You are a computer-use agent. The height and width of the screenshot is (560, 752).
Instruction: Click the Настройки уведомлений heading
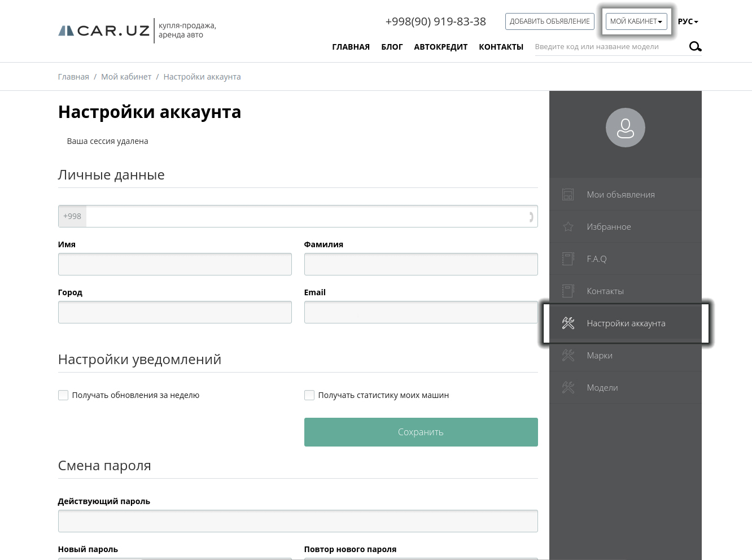pyautogui.click(x=139, y=360)
